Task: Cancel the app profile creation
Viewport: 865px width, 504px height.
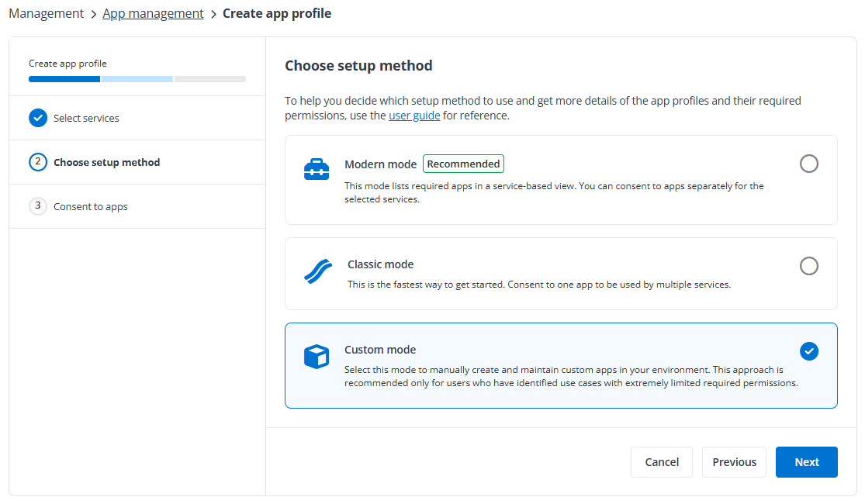Action: pos(662,462)
